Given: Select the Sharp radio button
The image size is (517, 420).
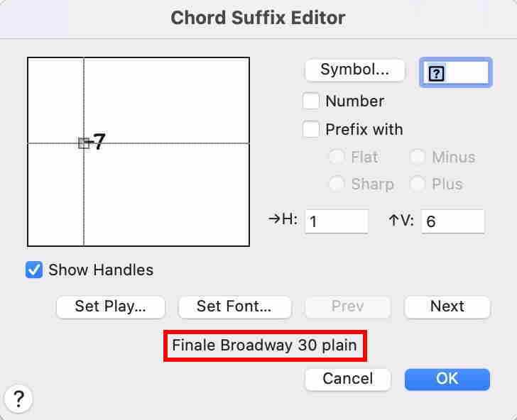Looking at the screenshot, I should [337, 184].
